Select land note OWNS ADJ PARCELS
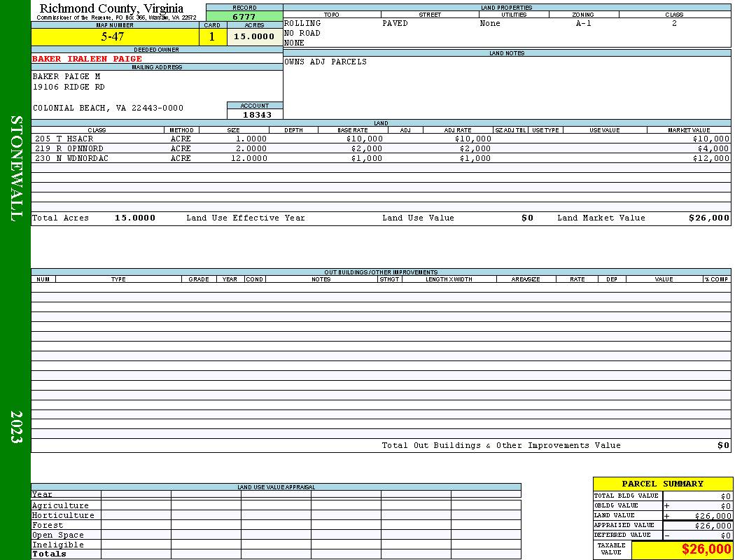The width and height of the screenshot is (735, 560). tap(325, 62)
